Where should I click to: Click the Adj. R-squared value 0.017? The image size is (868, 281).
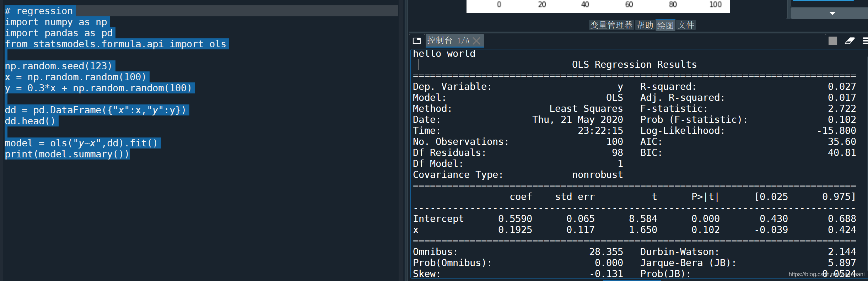(842, 98)
